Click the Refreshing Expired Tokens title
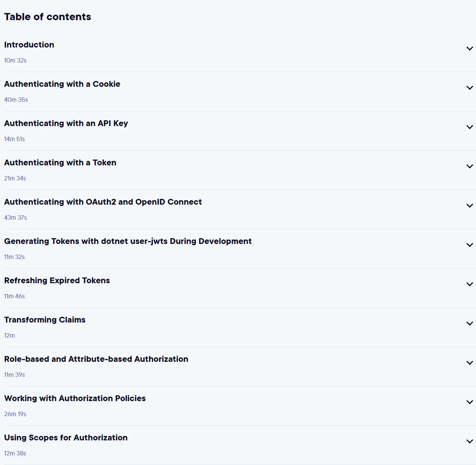Screen dimensions: 476x465 click(57, 281)
